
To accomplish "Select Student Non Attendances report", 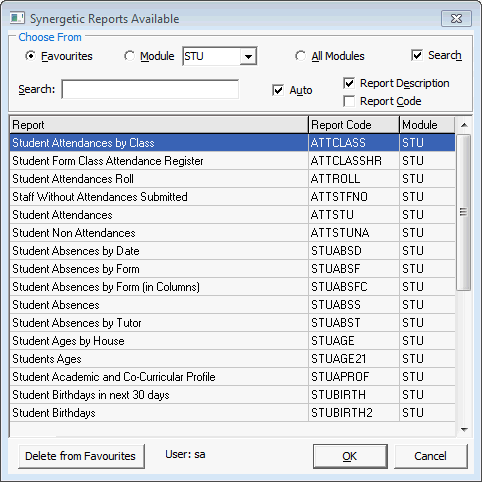I will [x=232, y=233].
